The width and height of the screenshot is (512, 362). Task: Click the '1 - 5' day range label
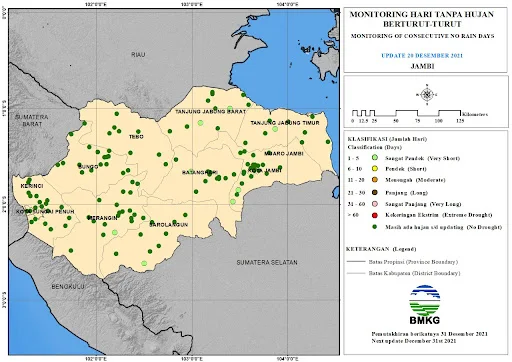click(x=353, y=158)
